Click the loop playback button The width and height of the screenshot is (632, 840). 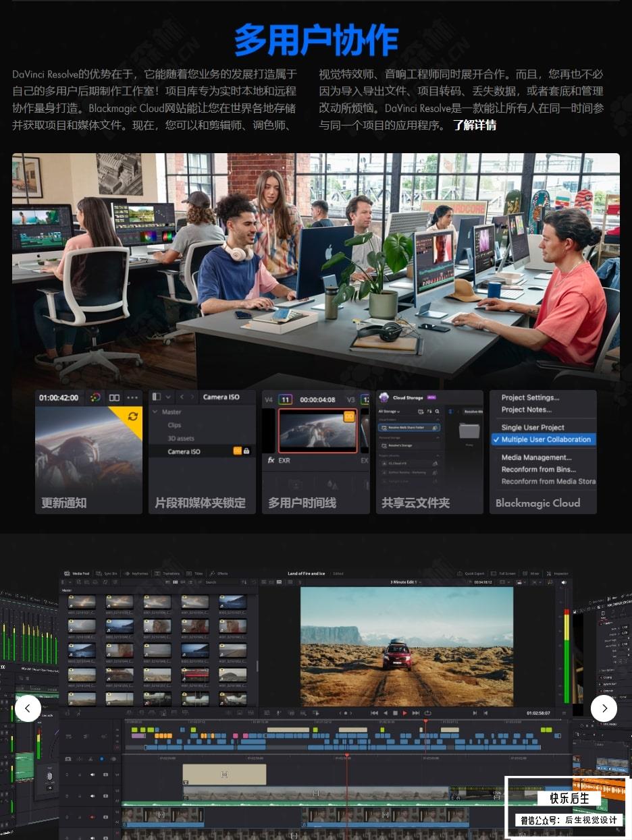pyautogui.click(x=427, y=712)
